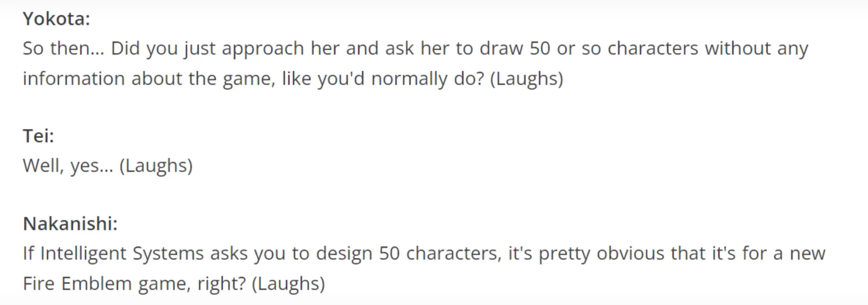
Task: Click the speaker name "Tei:"
Action: 38,136
